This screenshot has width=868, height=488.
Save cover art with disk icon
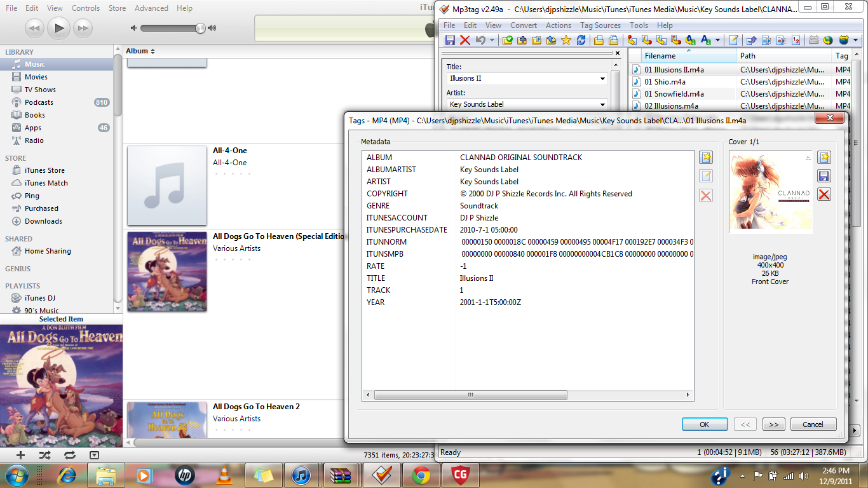(x=824, y=176)
